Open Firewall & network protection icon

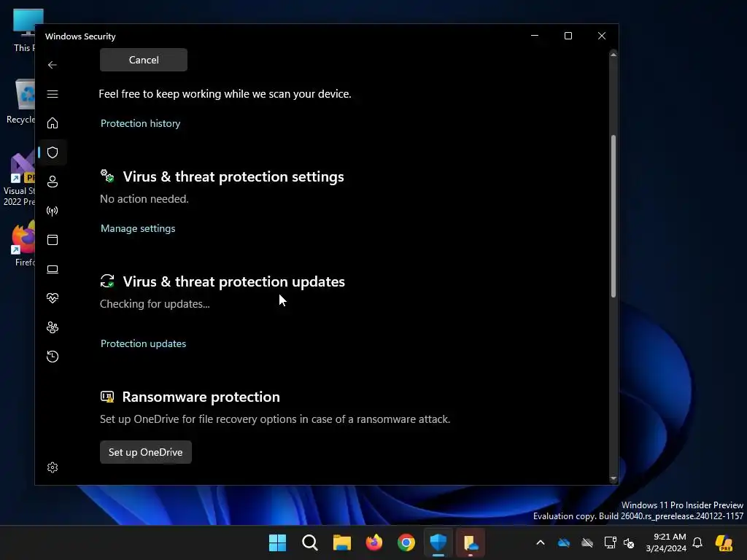[53, 211]
